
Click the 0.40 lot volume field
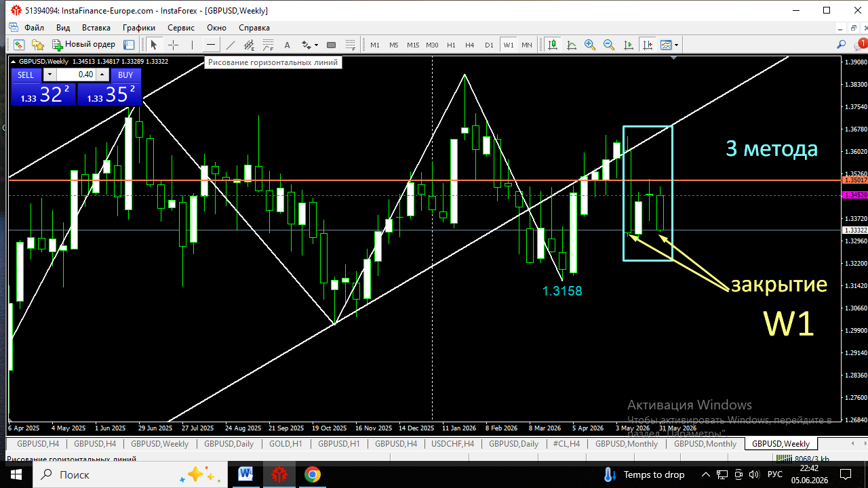click(x=76, y=75)
